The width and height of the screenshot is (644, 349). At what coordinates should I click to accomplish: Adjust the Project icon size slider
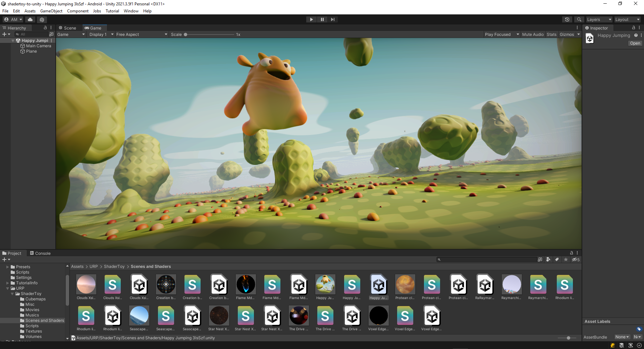(x=567, y=338)
